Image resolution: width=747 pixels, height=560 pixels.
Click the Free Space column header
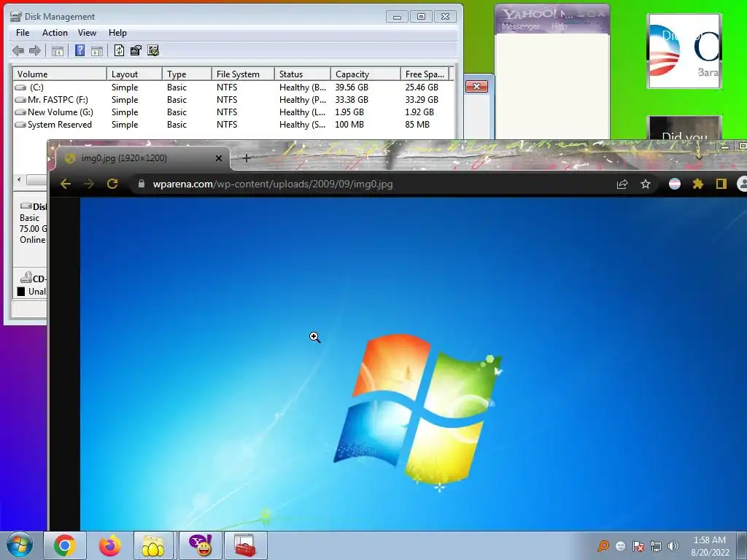[425, 74]
